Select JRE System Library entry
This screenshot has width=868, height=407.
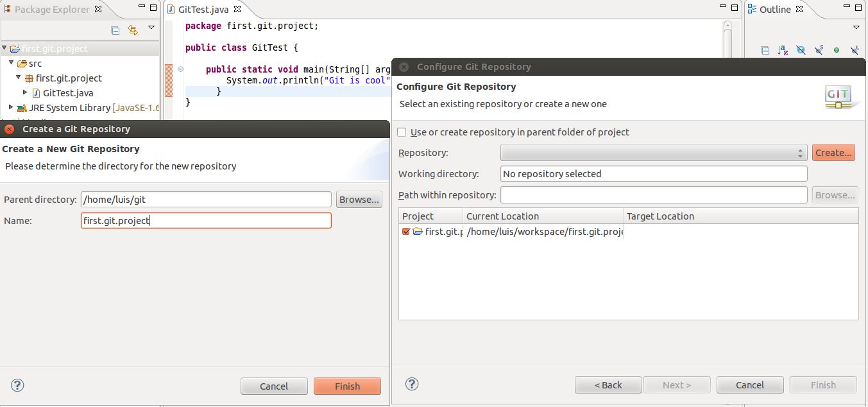click(x=89, y=107)
